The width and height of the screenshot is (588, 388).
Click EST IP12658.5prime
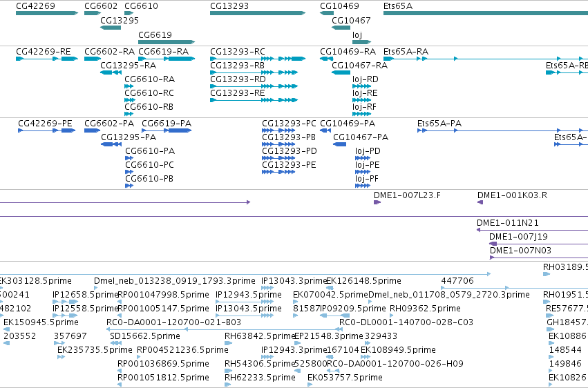(86, 295)
